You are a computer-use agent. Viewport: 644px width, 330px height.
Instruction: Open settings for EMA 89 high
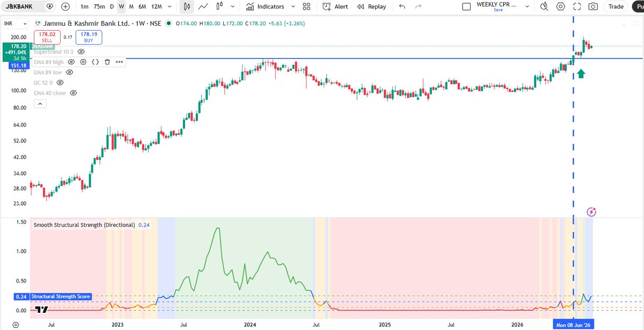click(x=83, y=62)
